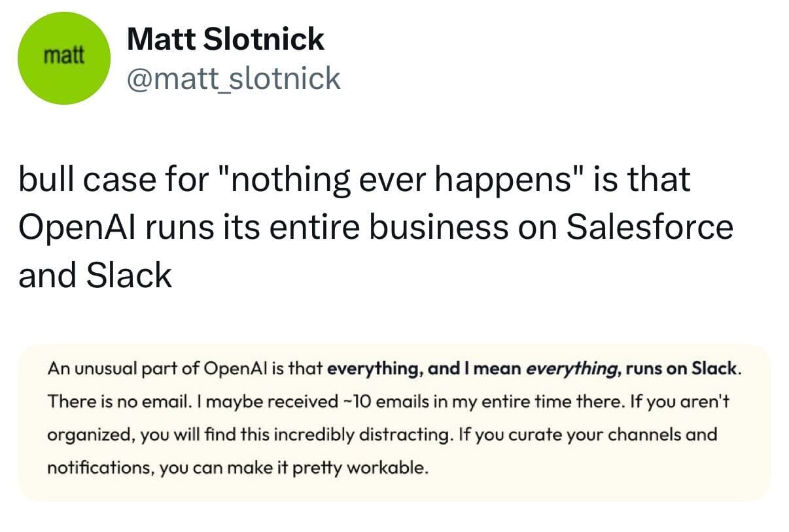The height and width of the screenshot is (532, 789).
Task: Open the green matt profile avatar
Action: click(x=62, y=58)
